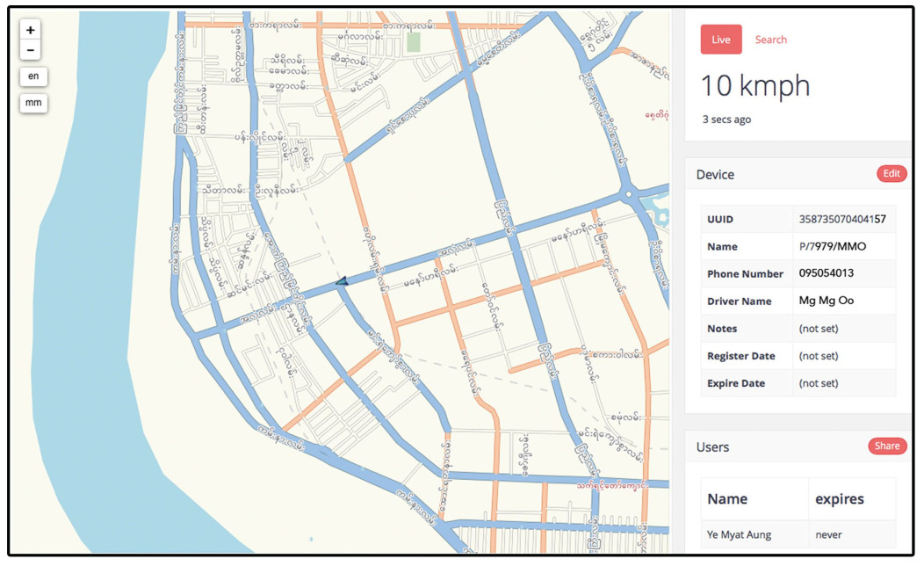924x566 pixels.
Task: Expand the Users panel header
Action: (x=713, y=446)
